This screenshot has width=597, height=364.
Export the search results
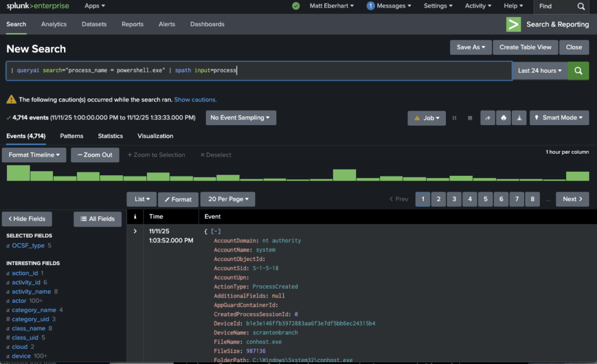[x=519, y=118]
